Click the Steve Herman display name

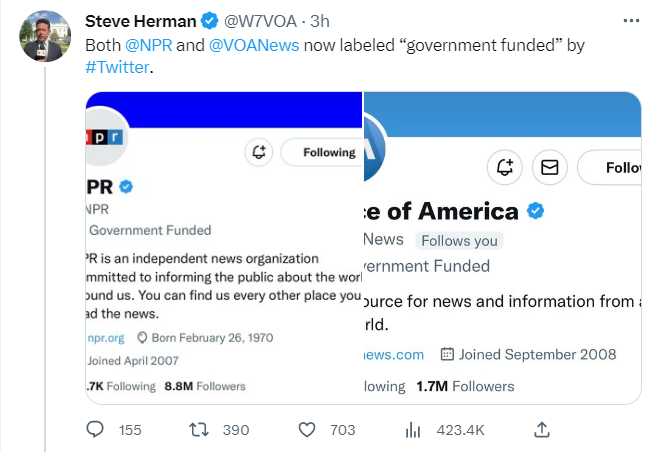click(x=142, y=20)
